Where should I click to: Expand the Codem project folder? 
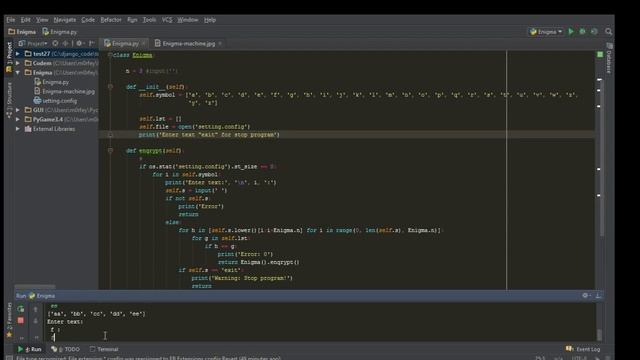point(18,63)
